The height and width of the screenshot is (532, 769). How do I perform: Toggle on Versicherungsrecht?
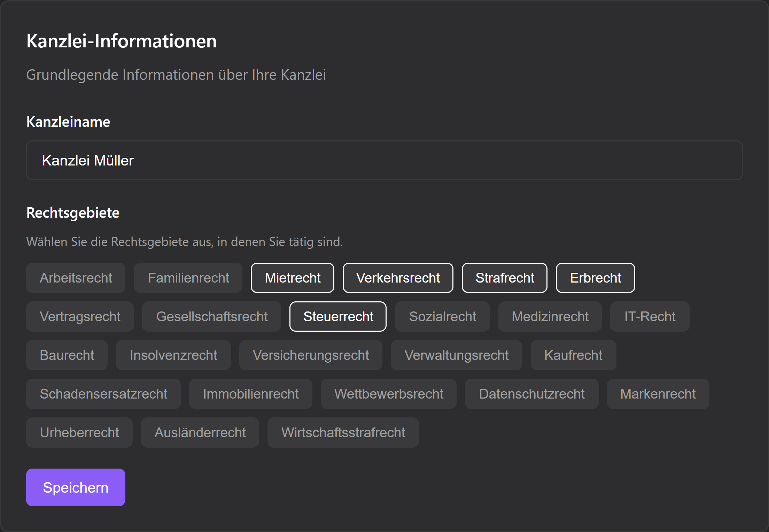(311, 355)
